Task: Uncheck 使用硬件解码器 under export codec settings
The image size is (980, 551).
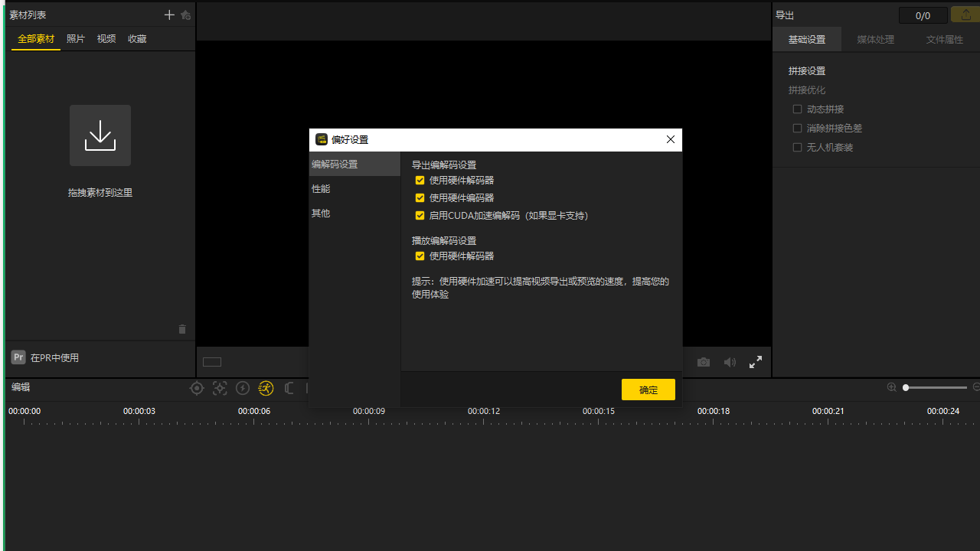Action: pos(420,181)
